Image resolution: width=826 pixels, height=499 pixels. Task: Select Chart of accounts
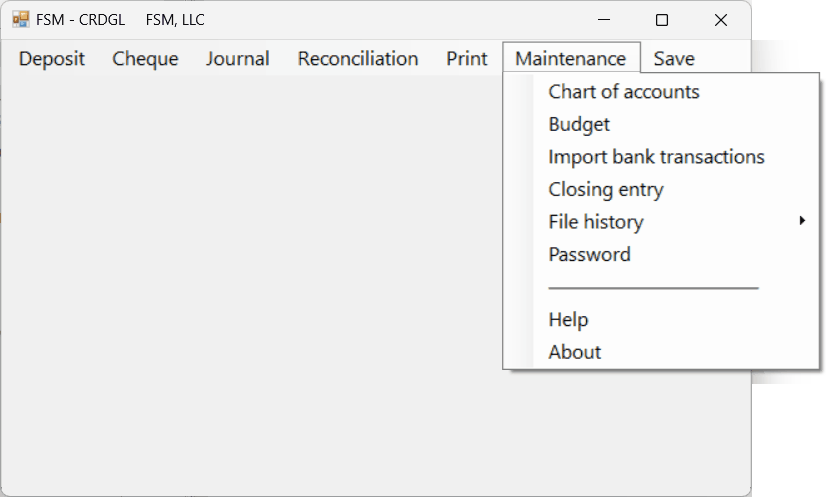(661, 92)
